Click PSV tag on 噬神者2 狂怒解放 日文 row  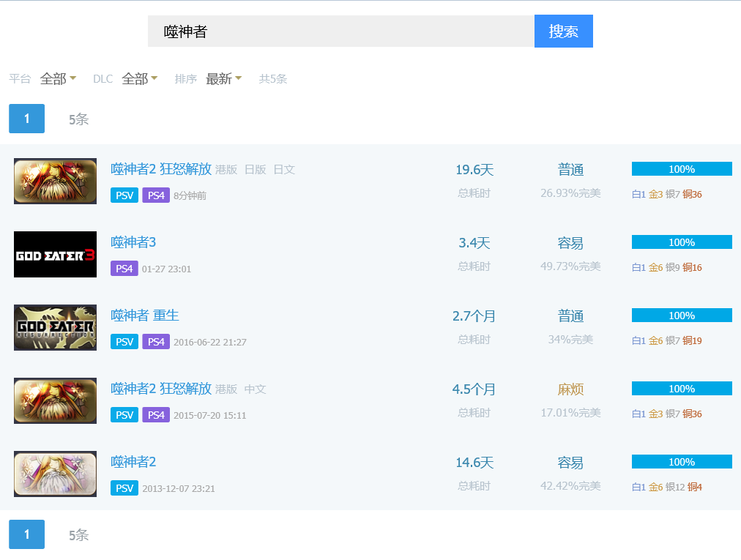(124, 195)
